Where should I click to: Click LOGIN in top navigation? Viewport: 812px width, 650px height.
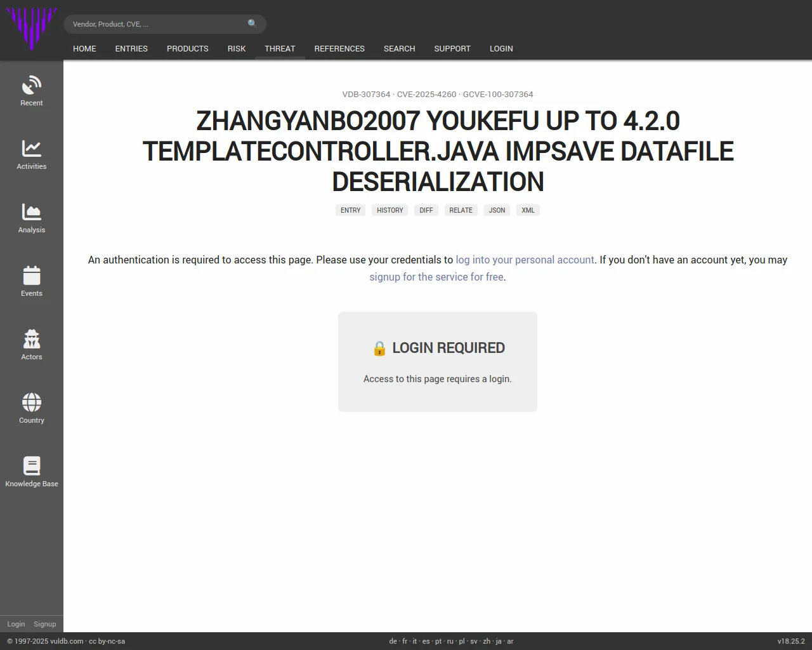coord(501,48)
